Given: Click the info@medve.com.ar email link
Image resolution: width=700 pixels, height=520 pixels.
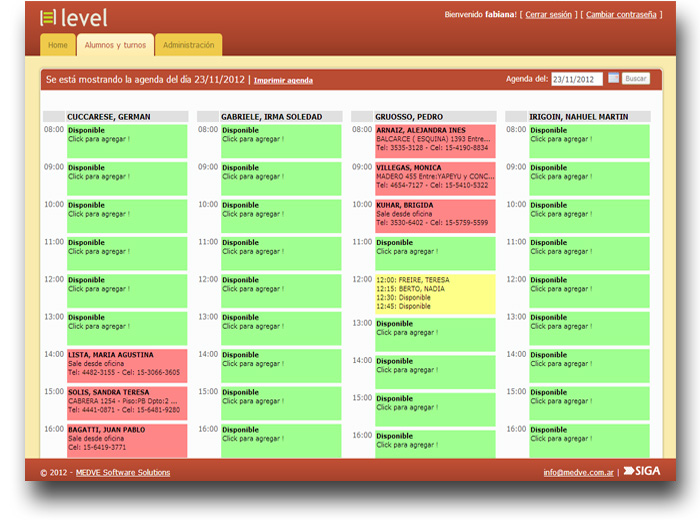Looking at the screenshot, I should point(578,472).
